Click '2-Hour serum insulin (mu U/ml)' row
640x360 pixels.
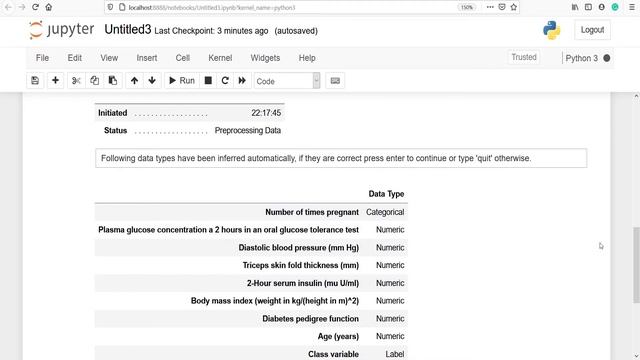pyautogui.click(x=251, y=283)
